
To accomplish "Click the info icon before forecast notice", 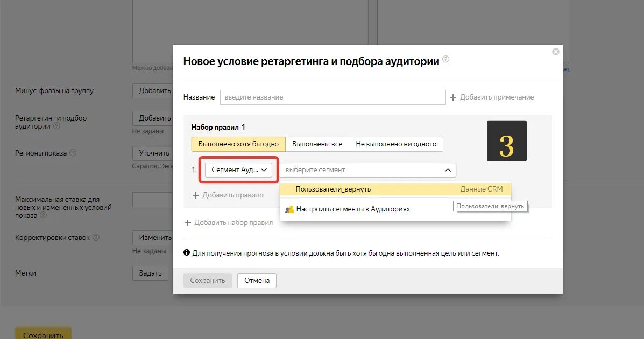I will [187, 253].
